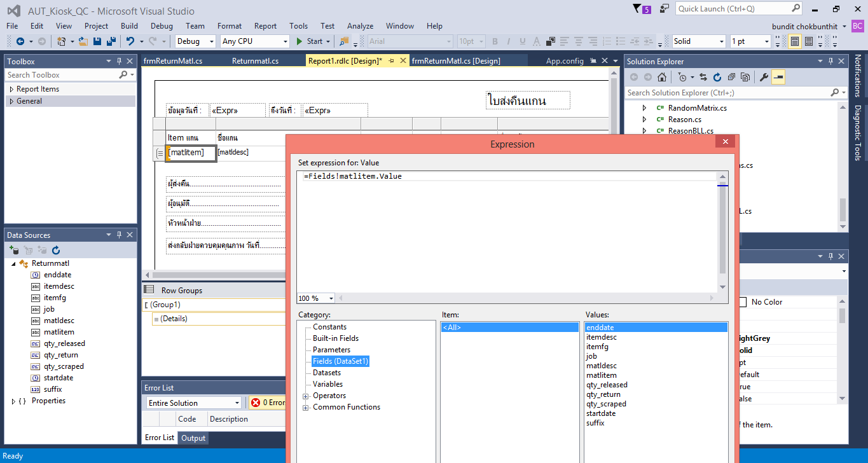Image resolution: width=868 pixels, height=463 pixels.
Task: Expand the Properties node in Data Sources
Action: click(13, 401)
